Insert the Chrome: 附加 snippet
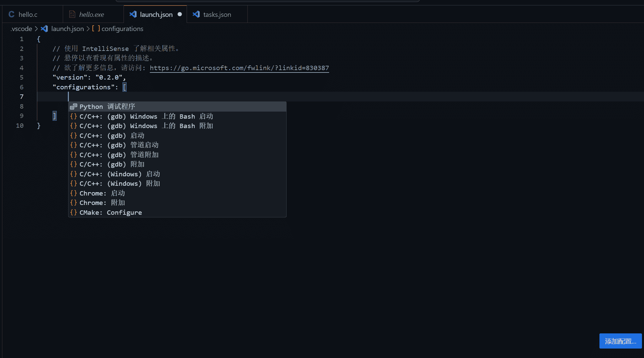Viewport: 644px width, 358px height. coord(177,203)
